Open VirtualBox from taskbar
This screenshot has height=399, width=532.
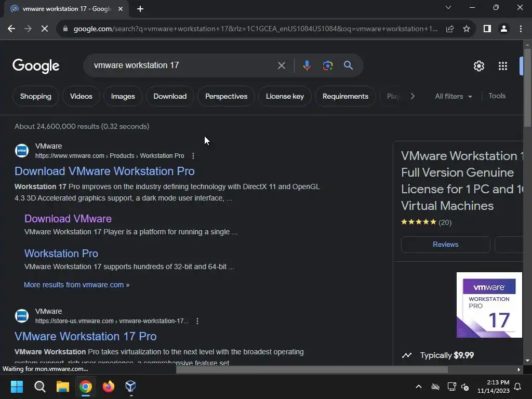click(x=130, y=387)
